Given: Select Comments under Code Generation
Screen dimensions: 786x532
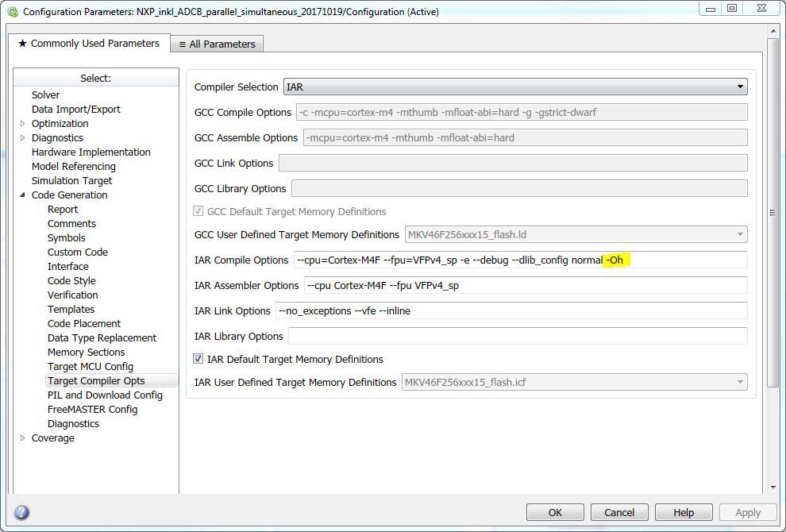Looking at the screenshot, I should [x=71, y=223].
